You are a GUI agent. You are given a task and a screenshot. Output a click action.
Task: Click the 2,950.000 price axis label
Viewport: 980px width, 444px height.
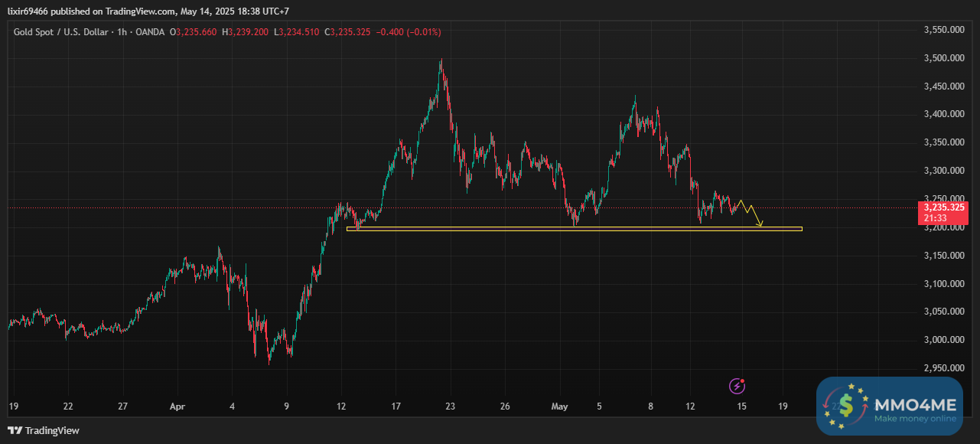(x=943, y=368)
